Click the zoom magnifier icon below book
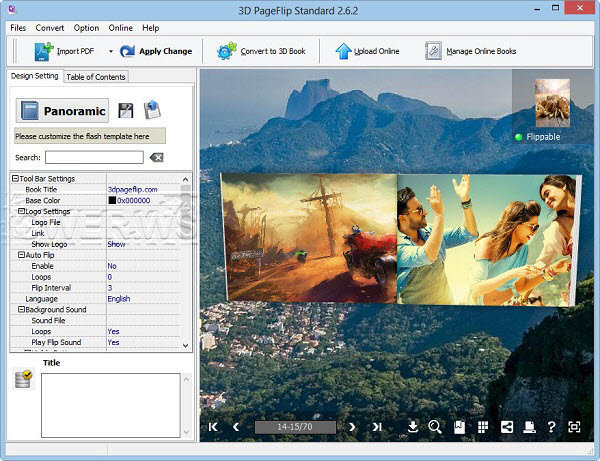The height and width of the screenshot is (461, 600). 435,427
